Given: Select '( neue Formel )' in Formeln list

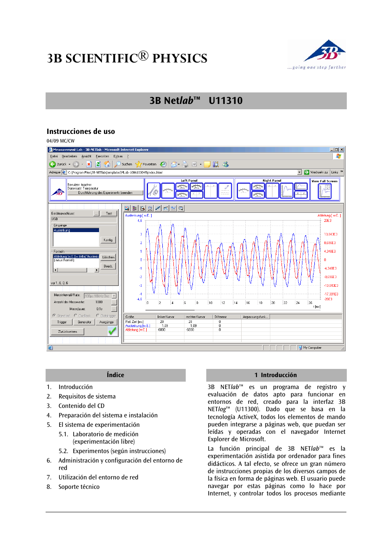Looking at the screenshot, I should tap(64, 260).
